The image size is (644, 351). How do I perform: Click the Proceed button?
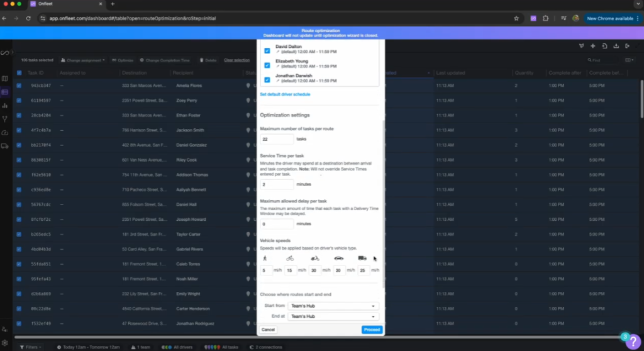372,330
